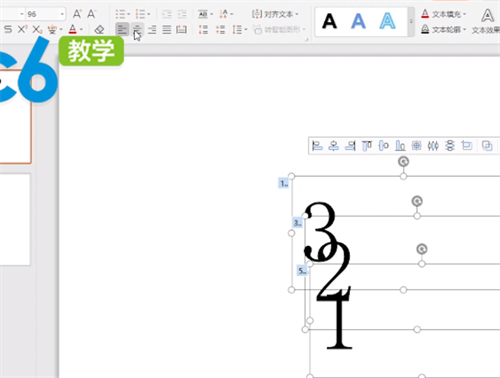Increase the font size
This screenshot has height=378, width=500.
pos(77,14)
